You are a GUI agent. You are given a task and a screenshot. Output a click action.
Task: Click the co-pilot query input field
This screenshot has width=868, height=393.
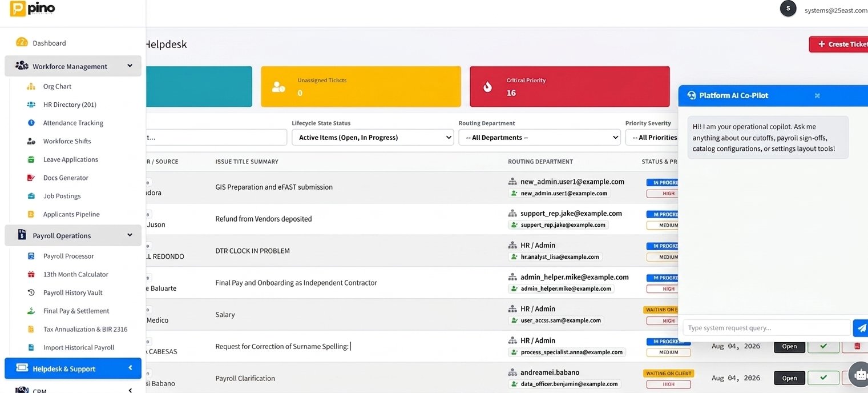click(x=766, y=328)
